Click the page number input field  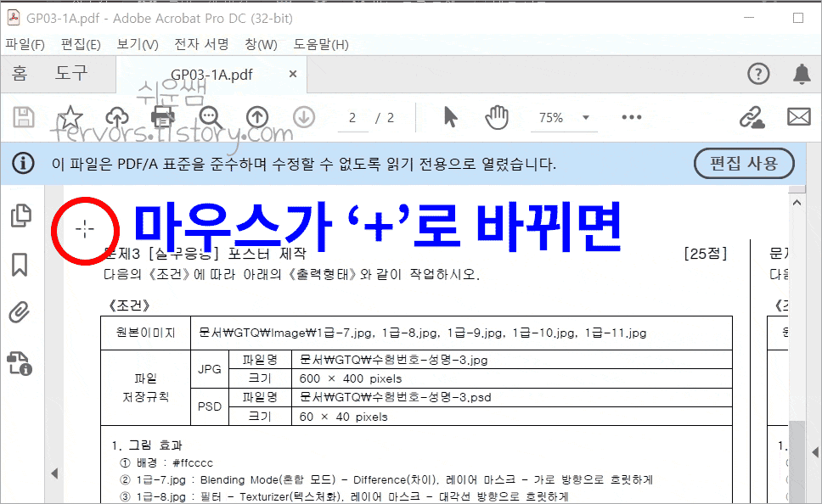pos(353,118)
